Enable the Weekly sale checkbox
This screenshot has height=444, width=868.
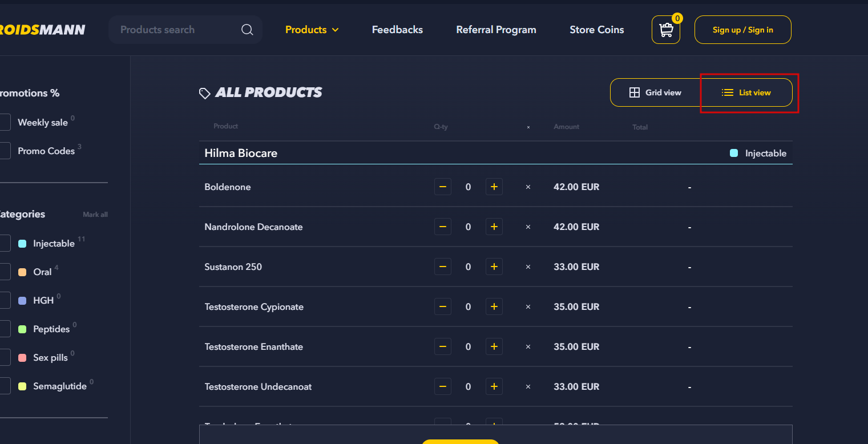coord(4,122)
